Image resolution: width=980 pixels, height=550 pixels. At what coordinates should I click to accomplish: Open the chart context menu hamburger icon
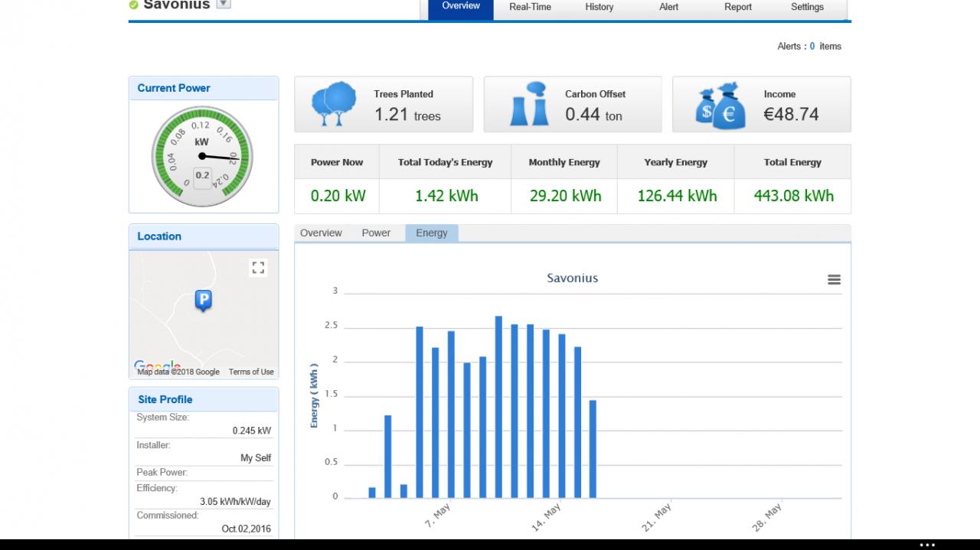pyautogui.click(x=835, y=280)
